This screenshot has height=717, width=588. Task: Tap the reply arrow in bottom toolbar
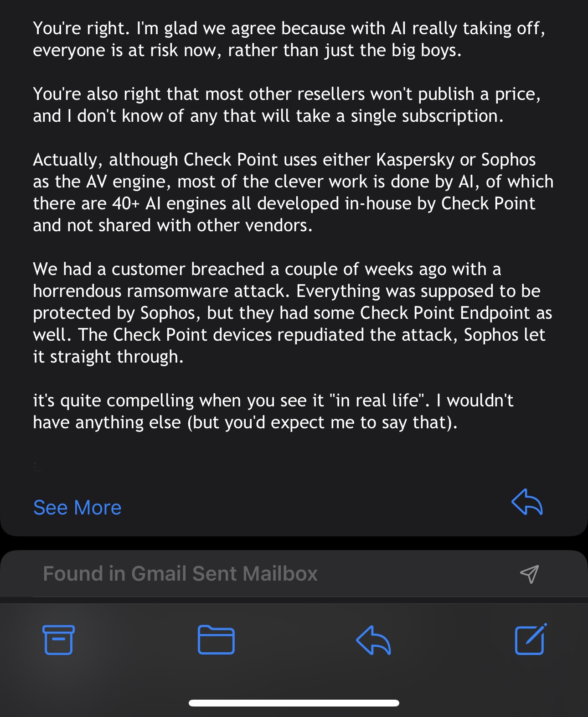pos(373,639)
